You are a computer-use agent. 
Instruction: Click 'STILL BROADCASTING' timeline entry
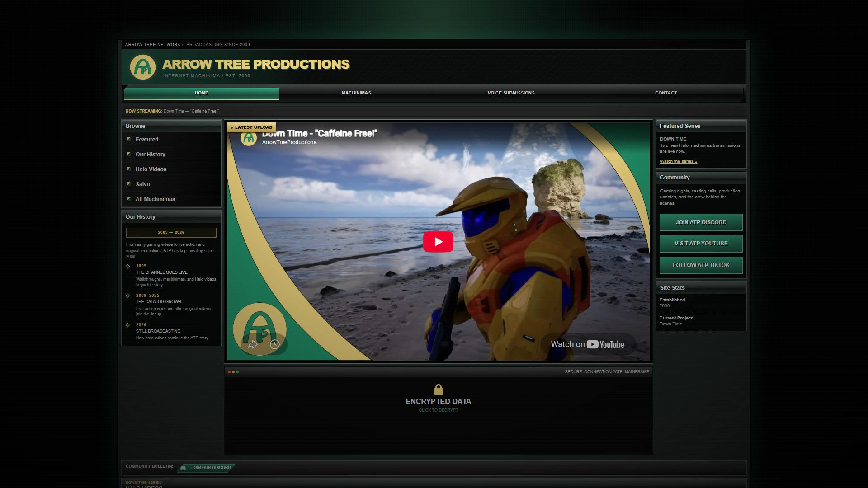click(x=158, y=331)
